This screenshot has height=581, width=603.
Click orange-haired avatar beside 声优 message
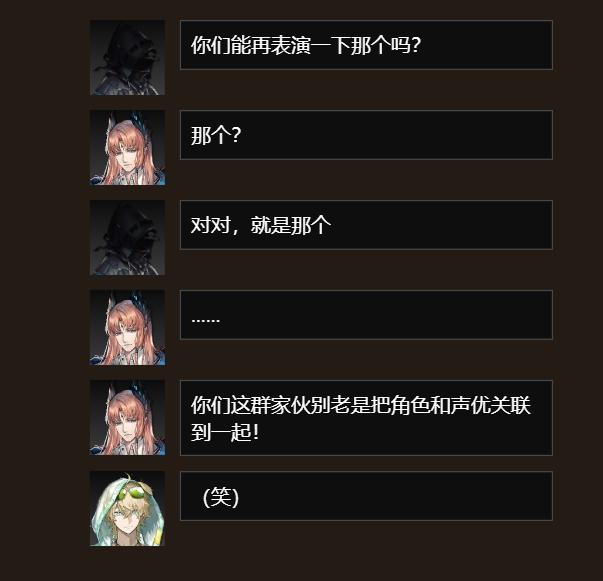tap(127, 418)
